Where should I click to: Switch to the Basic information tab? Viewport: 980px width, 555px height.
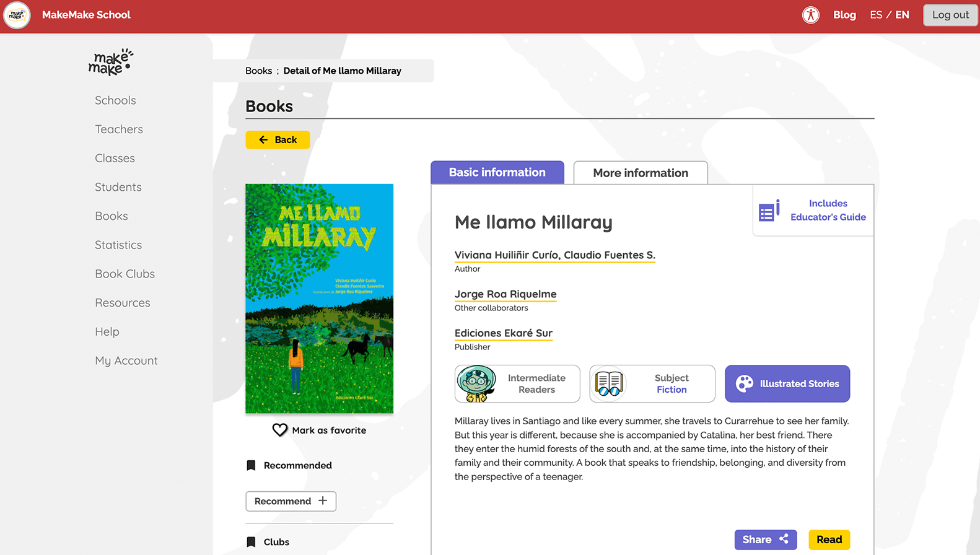497,172
